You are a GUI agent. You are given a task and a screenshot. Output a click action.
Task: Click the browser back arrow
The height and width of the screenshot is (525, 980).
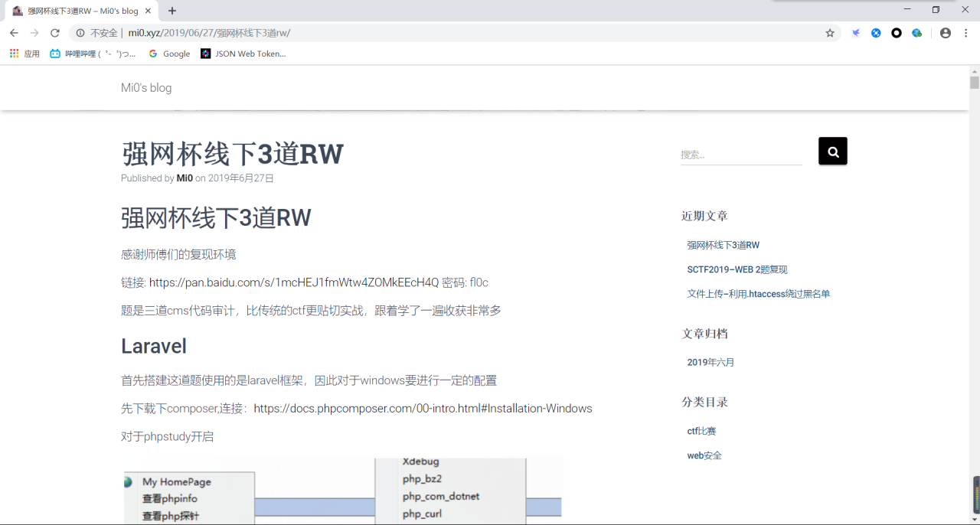[x=14, y=33]
